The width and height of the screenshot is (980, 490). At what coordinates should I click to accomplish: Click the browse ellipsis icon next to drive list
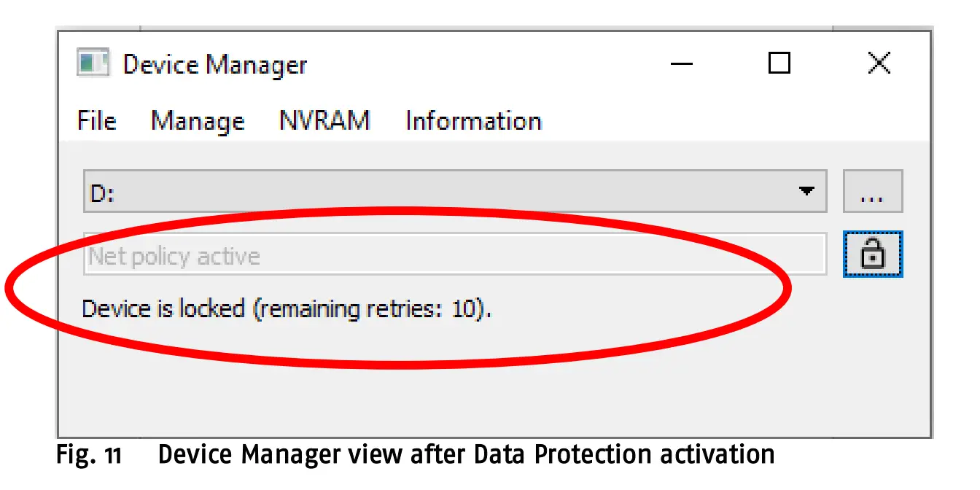(872, 191)
